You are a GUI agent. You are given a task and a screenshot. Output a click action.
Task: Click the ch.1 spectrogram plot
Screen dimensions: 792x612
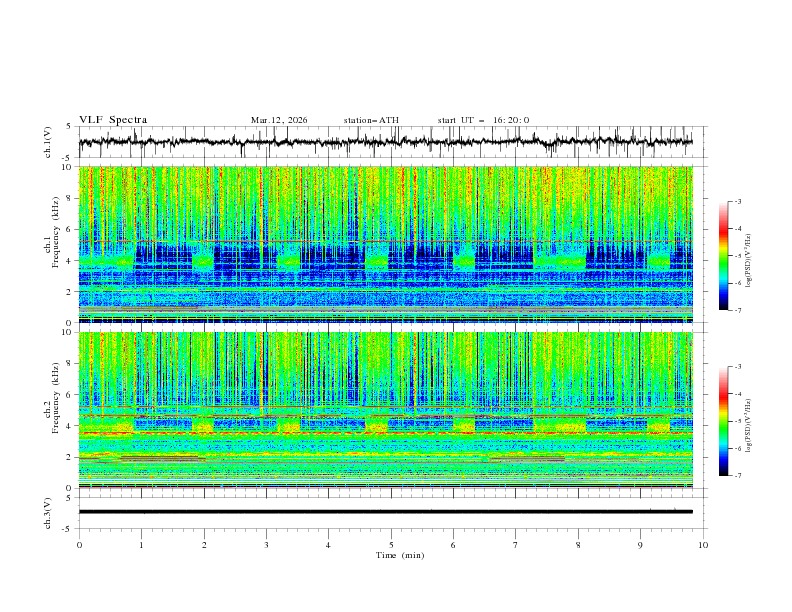click(x=386, y=244)
